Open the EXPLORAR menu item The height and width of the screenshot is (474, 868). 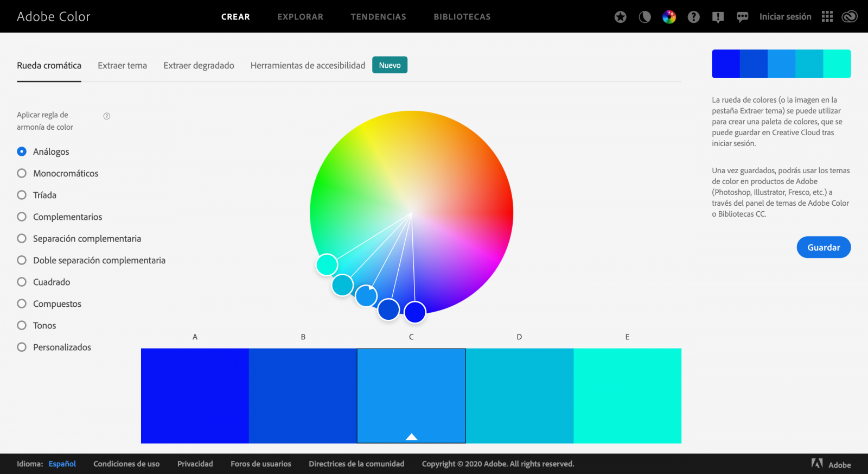pyautogui.click(x=300, y=17)
